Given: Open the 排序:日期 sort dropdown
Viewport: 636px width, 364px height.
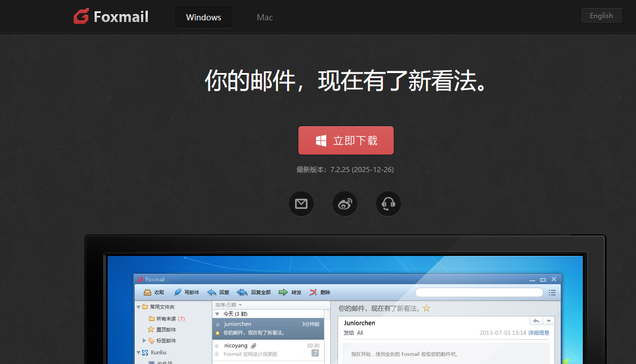Looking at the screenshot, I should (229, 305).
